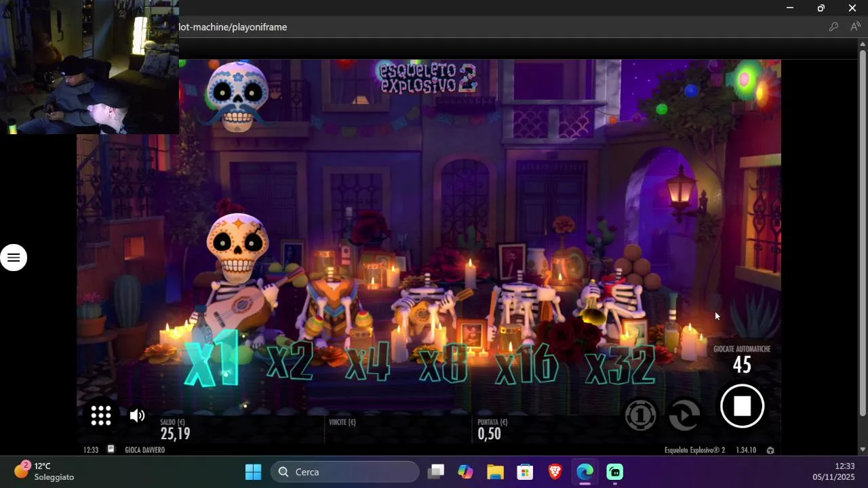
Task: Click the password key icon in address bar
Action: point(833,27)
